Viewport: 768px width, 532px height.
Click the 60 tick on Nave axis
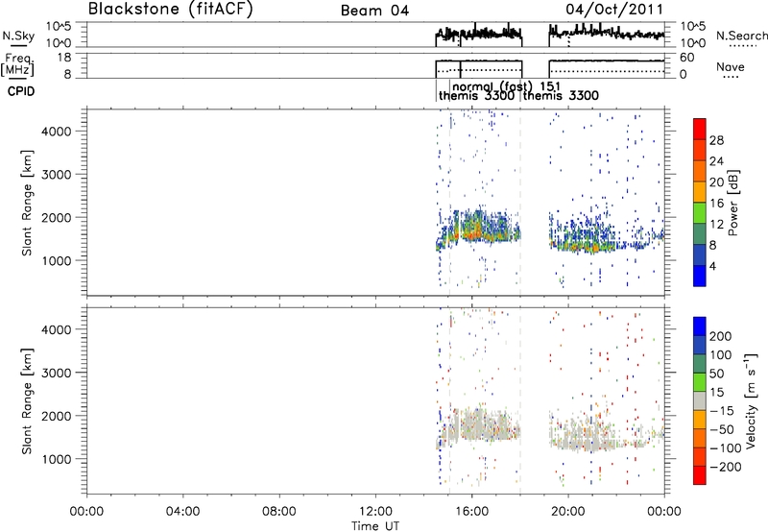coord(686,58)
